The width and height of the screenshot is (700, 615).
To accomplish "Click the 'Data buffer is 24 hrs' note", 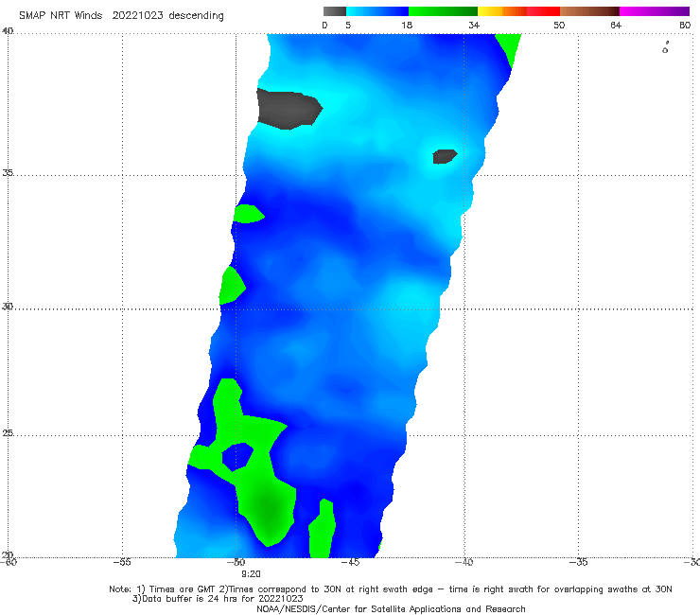I will (218, 599).
